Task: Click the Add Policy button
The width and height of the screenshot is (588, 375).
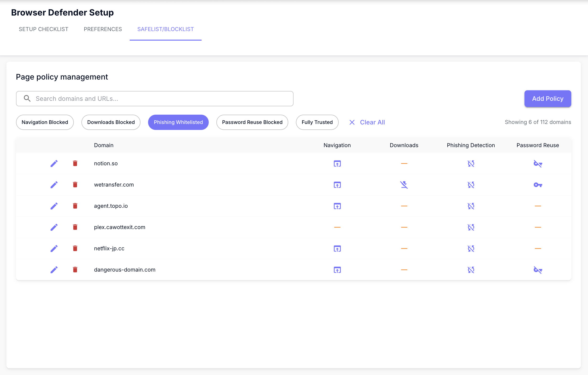Action: tap(547, 98)
